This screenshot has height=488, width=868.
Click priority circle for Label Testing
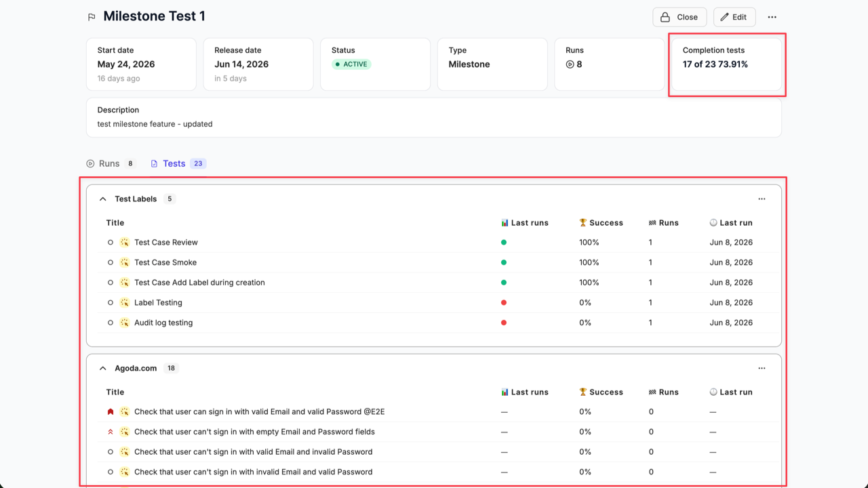111,303
